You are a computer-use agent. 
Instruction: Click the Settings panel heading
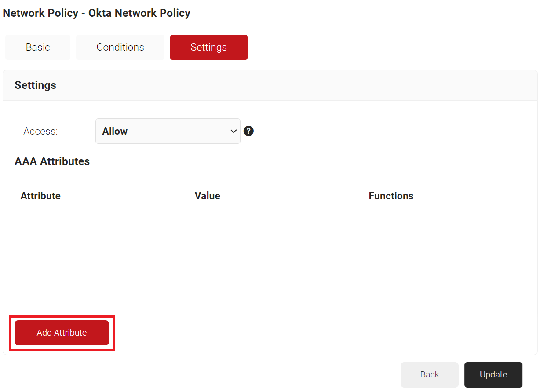35,85
